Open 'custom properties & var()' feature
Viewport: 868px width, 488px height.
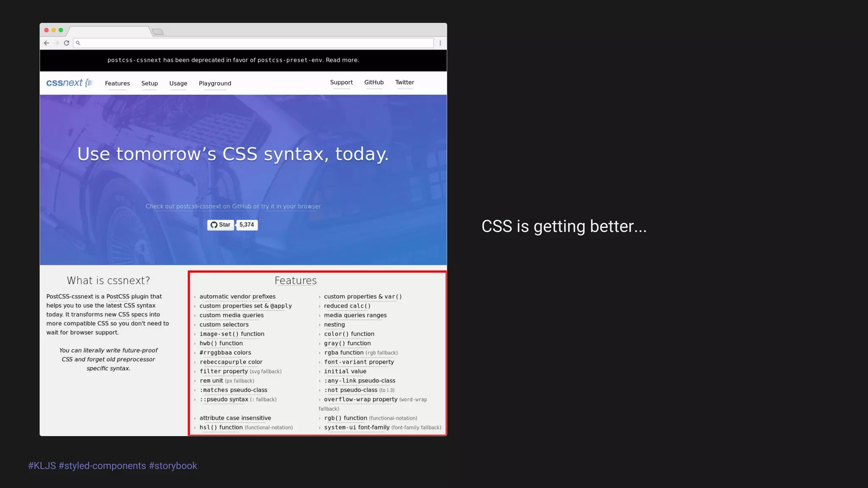point(363,297)
